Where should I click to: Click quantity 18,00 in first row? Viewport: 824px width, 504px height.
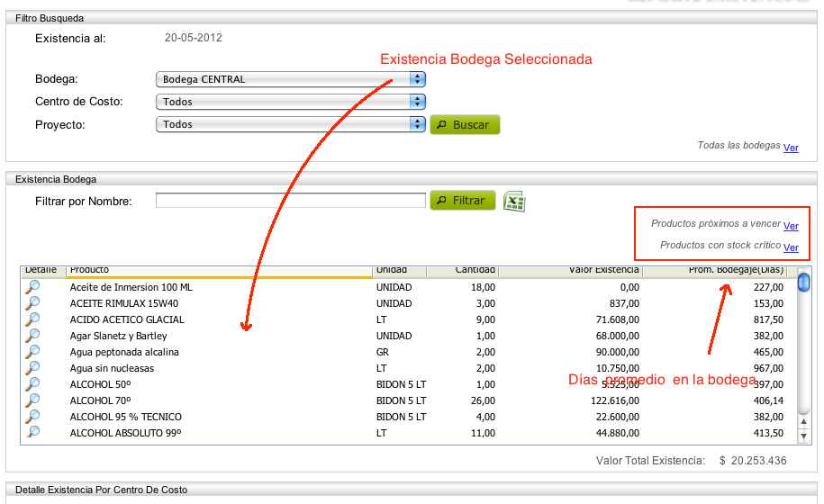483,287
